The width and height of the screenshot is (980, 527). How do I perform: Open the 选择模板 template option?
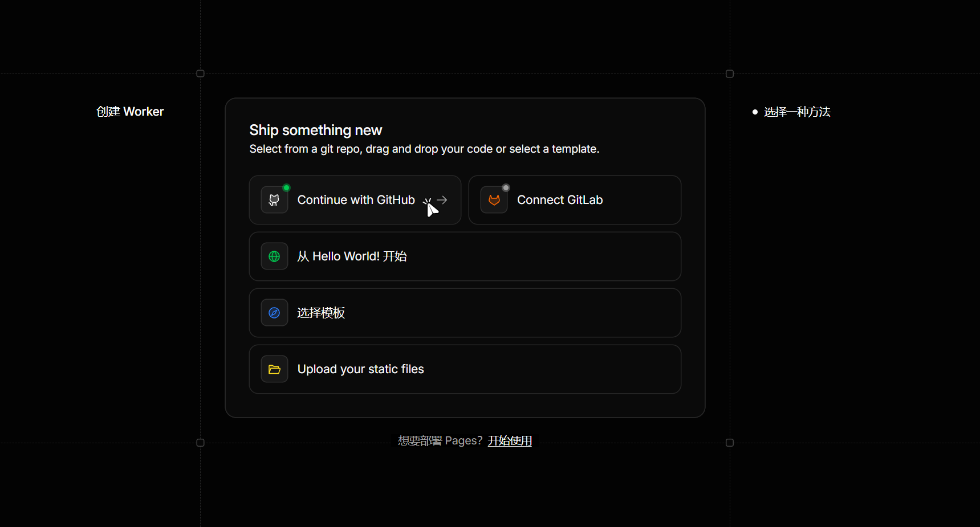pyautogui.click(x=465, y=313)
